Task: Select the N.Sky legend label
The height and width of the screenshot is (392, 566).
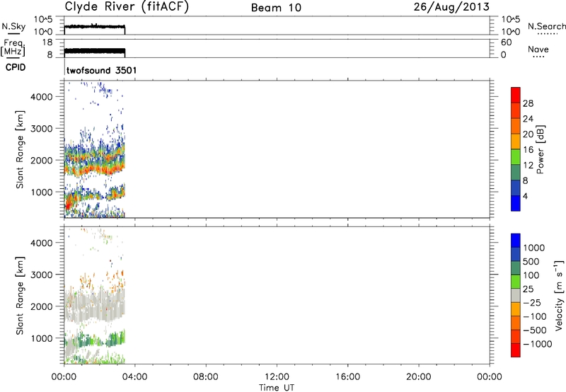Action: (x=13, y=26)
